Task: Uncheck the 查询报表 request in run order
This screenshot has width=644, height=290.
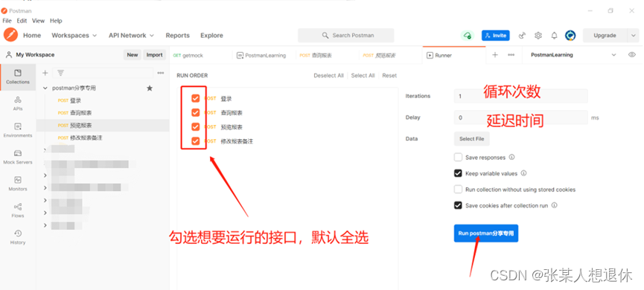Action: 196,112
